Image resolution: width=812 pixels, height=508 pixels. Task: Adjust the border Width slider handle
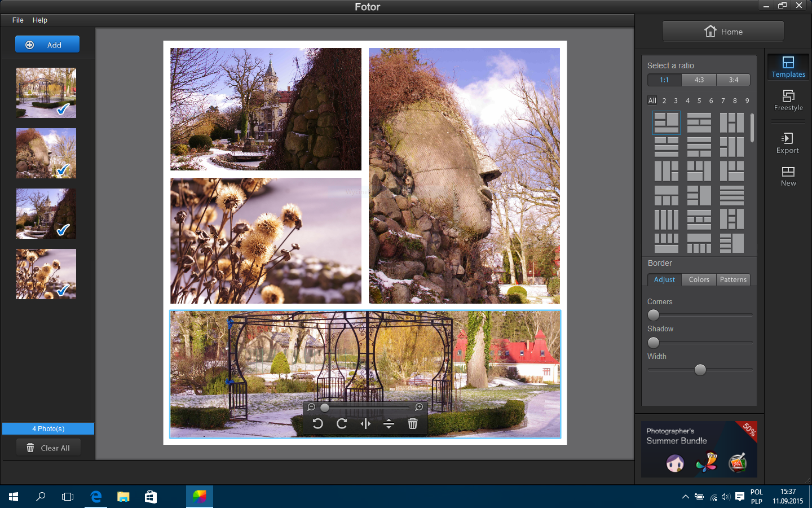[x=700, y=370]
